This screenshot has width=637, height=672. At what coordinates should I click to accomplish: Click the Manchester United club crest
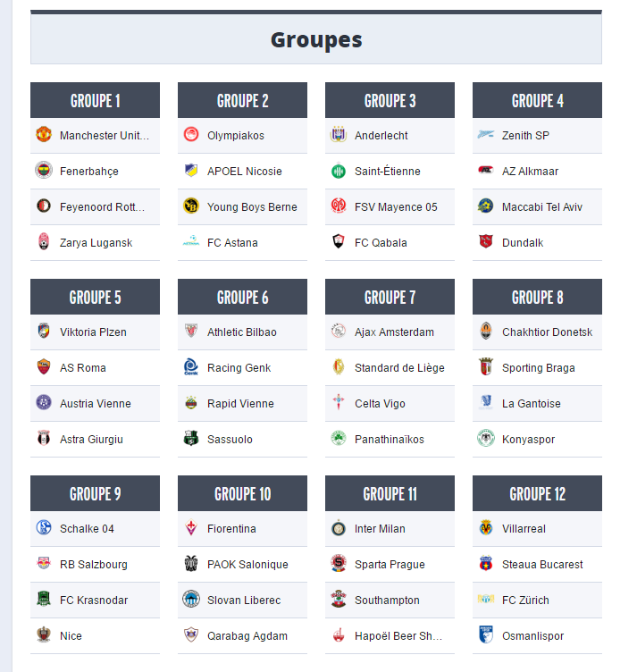pos(44,135)
